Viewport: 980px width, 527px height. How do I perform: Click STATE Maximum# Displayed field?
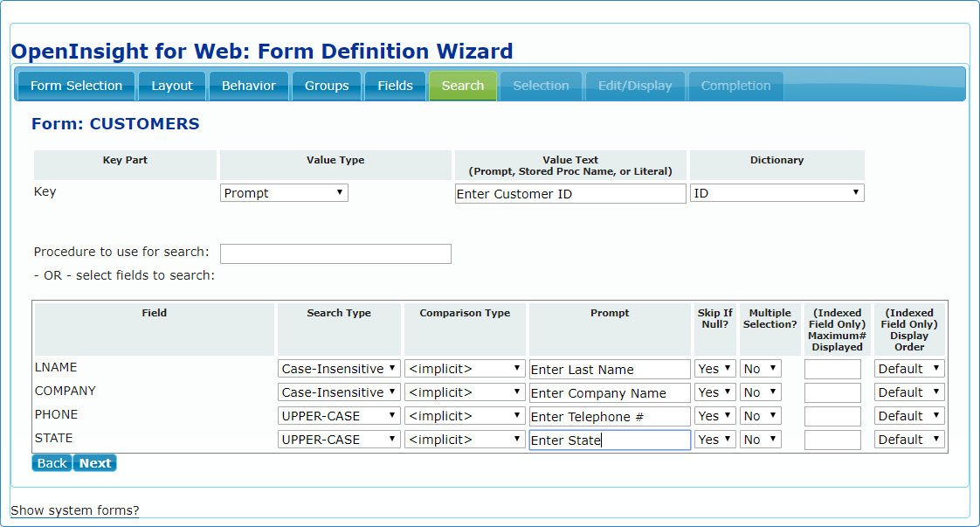832,440
